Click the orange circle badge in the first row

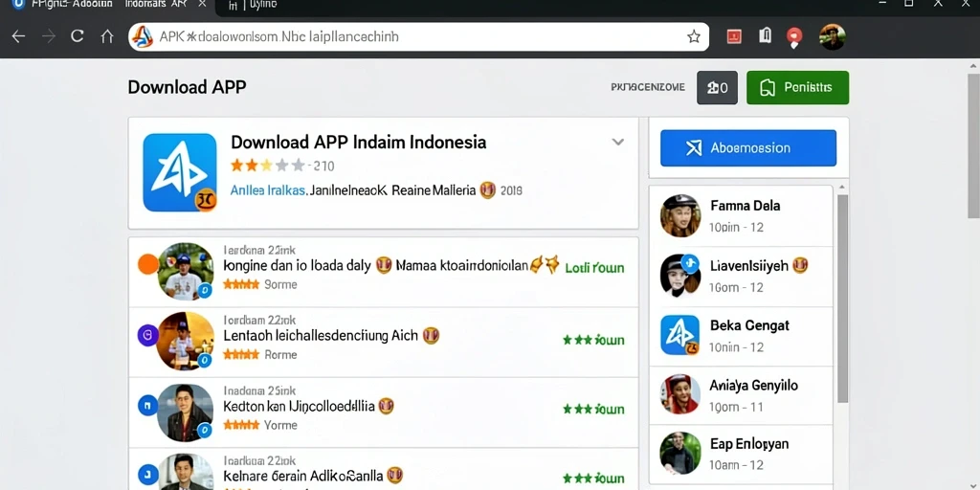click(x=148, y=264)
